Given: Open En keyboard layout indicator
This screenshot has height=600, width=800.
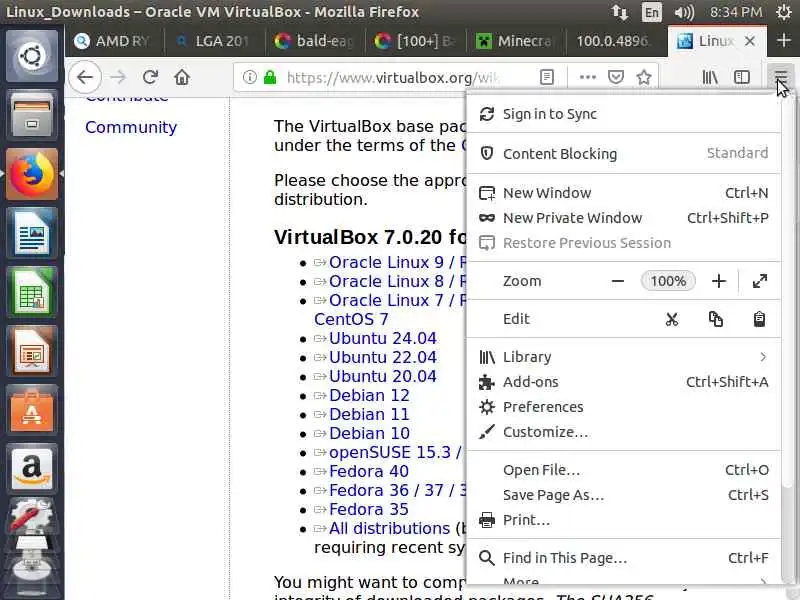Looking at the screenshot, I should [x=652, y=12].
